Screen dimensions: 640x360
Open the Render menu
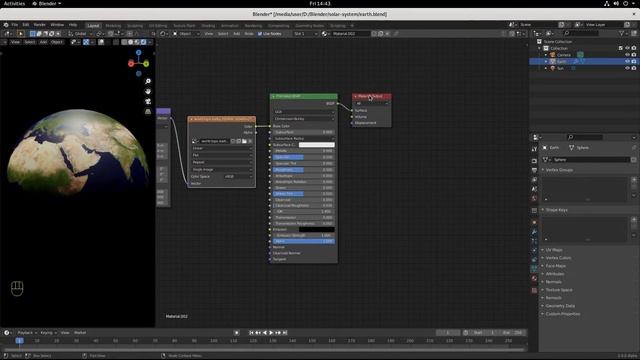[x=40, y=25]
